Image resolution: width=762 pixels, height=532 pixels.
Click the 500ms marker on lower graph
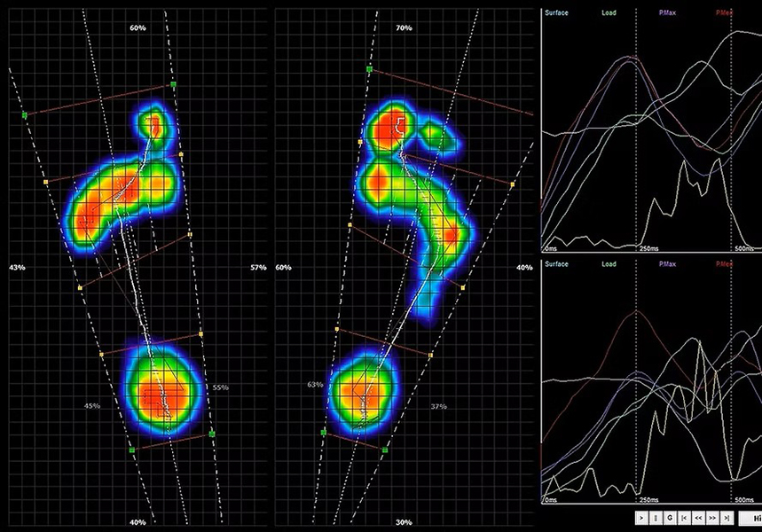[x=744, y=500]
